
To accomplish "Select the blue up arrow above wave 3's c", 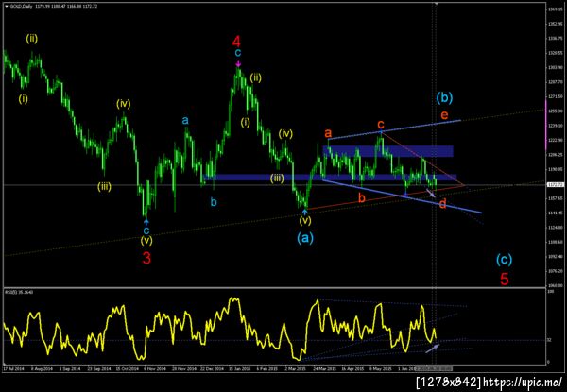I will coord(146,221).
